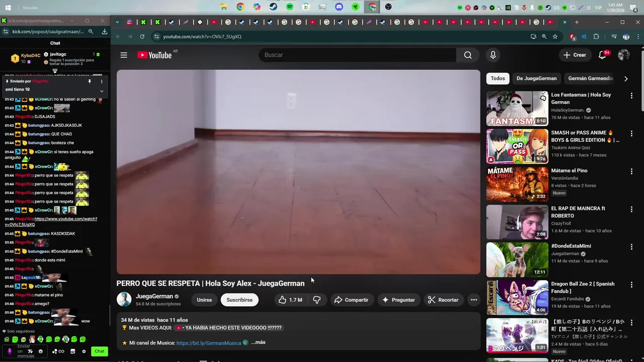Open the YouTube link posted in Kick chat

tap(51, 222)
